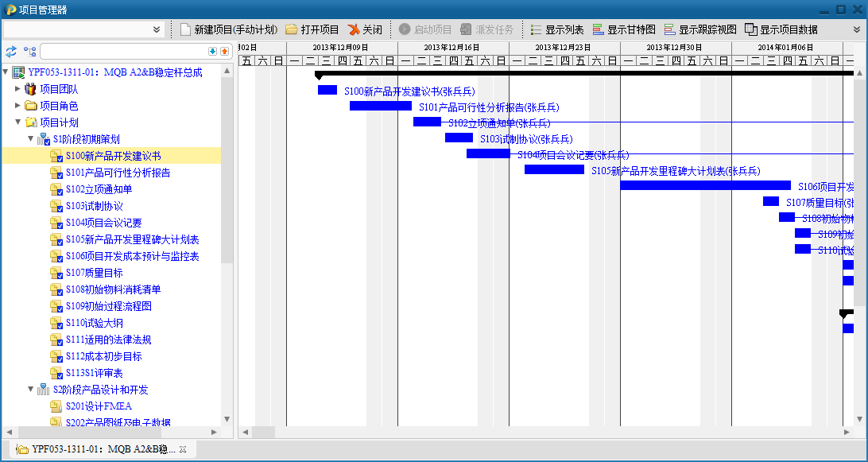The width and height of the screenshot is (868, 462).
Task: Click Gantt chart vertical scrollbar down arrow
Action: pyautogui.click(x=858, y=419)
